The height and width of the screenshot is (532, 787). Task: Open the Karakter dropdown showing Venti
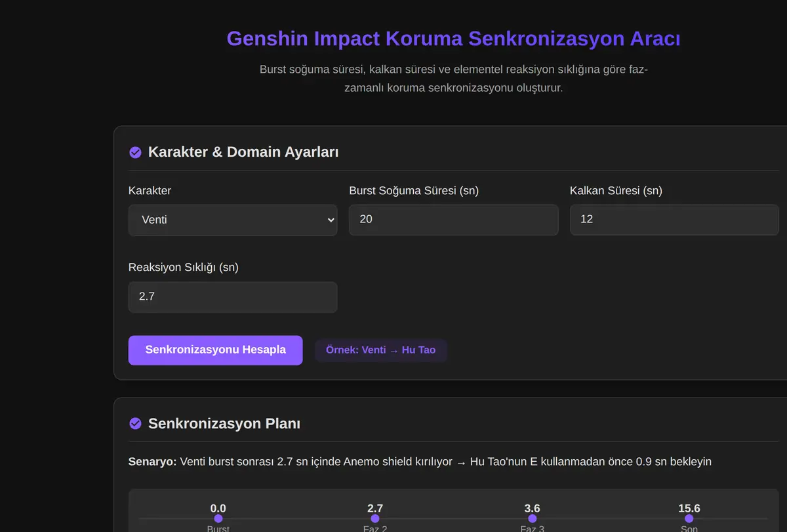point(233,220)
